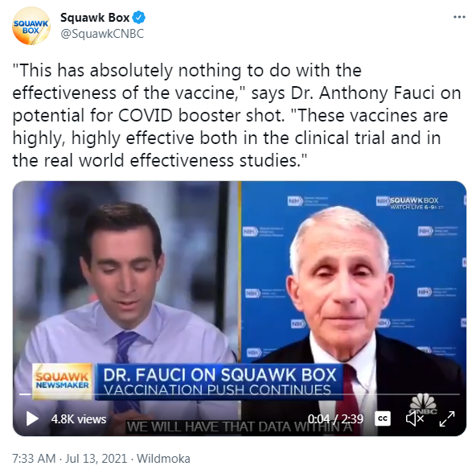Click the video time 0:04 / 2:39 display

335,419
